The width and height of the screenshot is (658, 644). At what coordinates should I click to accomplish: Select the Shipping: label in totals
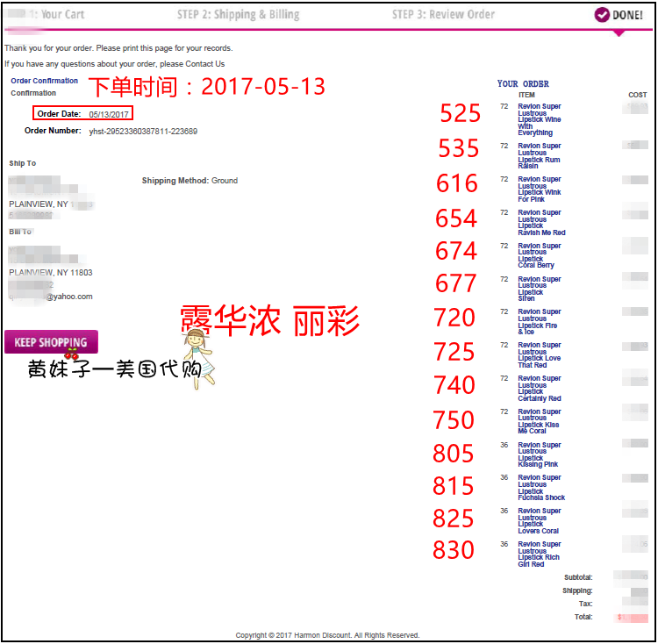[577, 590]
